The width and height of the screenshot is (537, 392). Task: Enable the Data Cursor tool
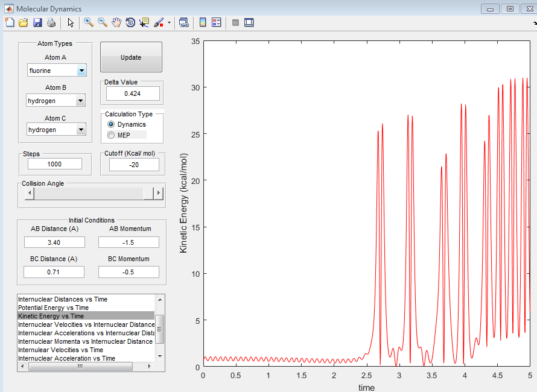(144, 22)
